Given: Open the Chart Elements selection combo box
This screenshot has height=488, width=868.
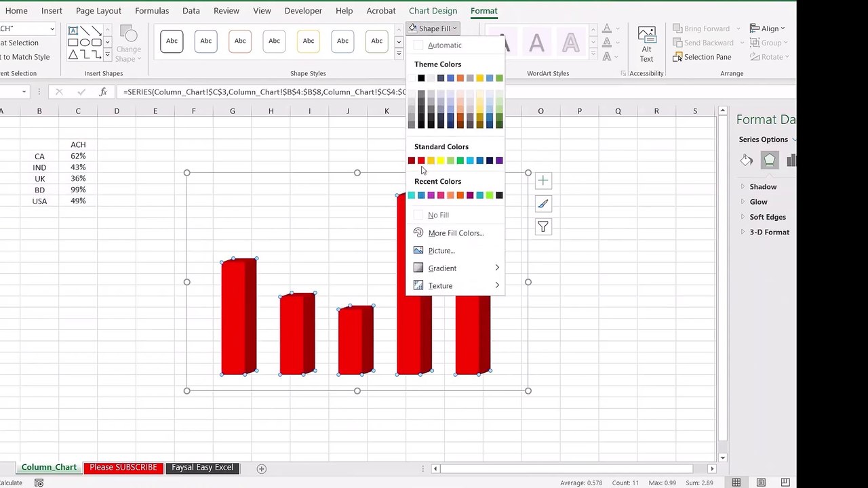Looking at the screenshot, I should (27, 28).
